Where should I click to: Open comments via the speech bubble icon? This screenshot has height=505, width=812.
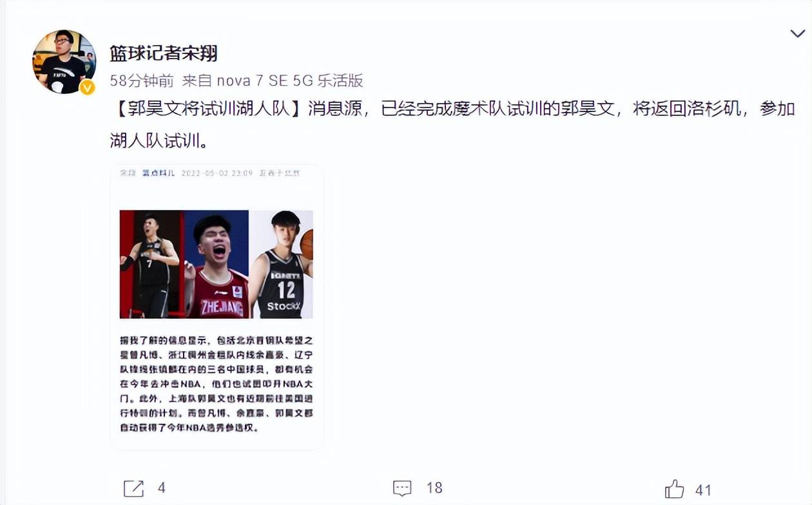click(x=402, y=488)
